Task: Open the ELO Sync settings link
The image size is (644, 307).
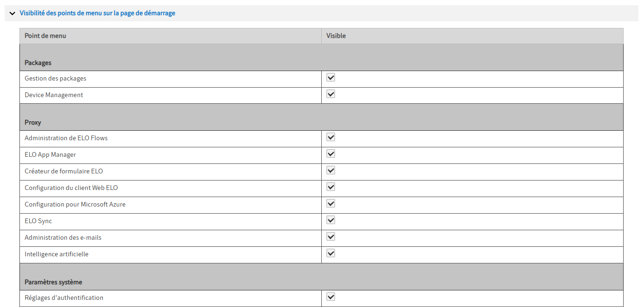Action: click(38, 221)
